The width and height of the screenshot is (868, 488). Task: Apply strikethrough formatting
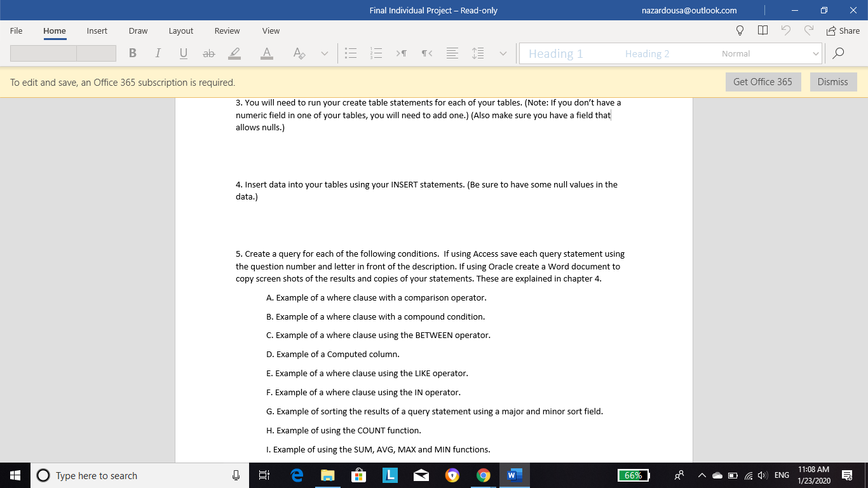208,53
